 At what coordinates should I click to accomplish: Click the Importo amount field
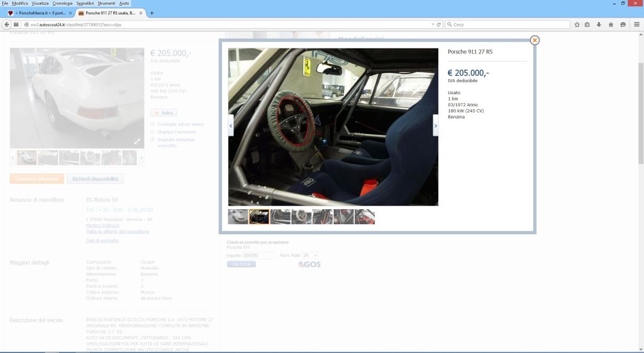pyautogui.click(x=258, y=256)
